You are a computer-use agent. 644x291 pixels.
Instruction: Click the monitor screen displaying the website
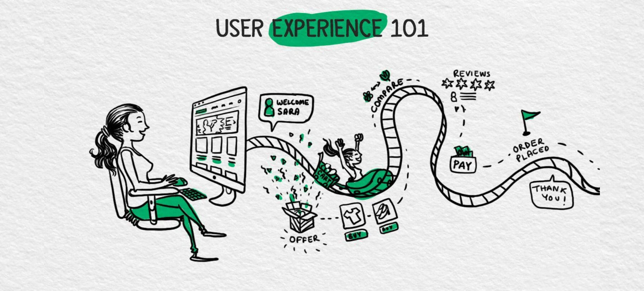[x=201, y=135]
